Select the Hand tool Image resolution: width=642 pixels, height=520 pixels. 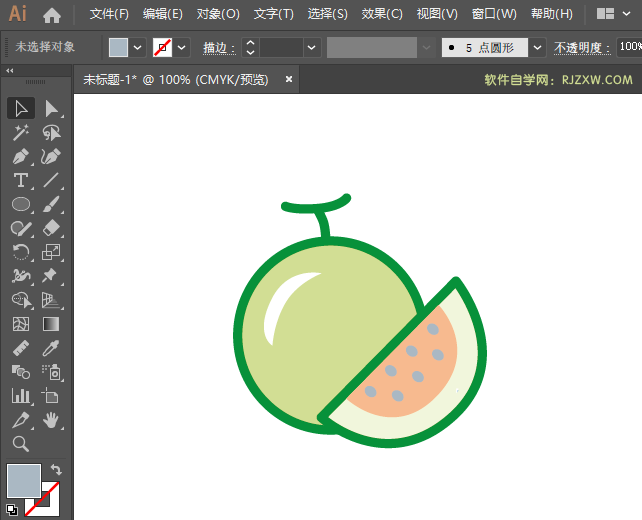click(51, 420)
